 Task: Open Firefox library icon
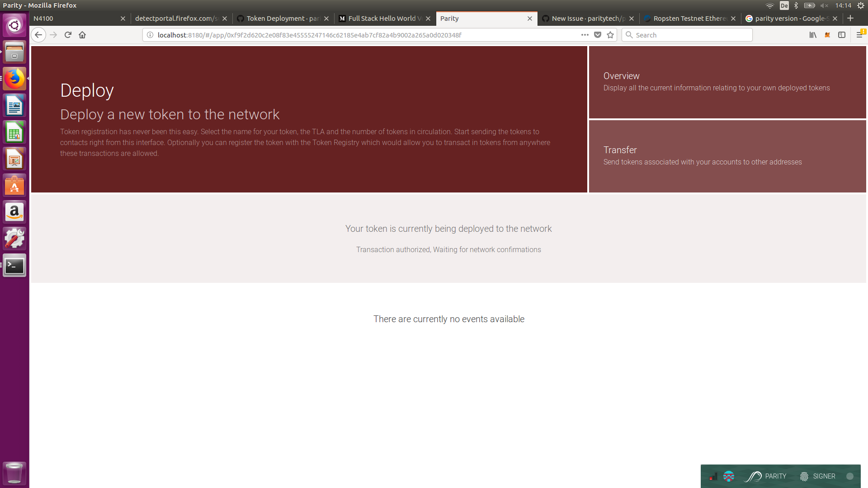[x=813, y=35]
